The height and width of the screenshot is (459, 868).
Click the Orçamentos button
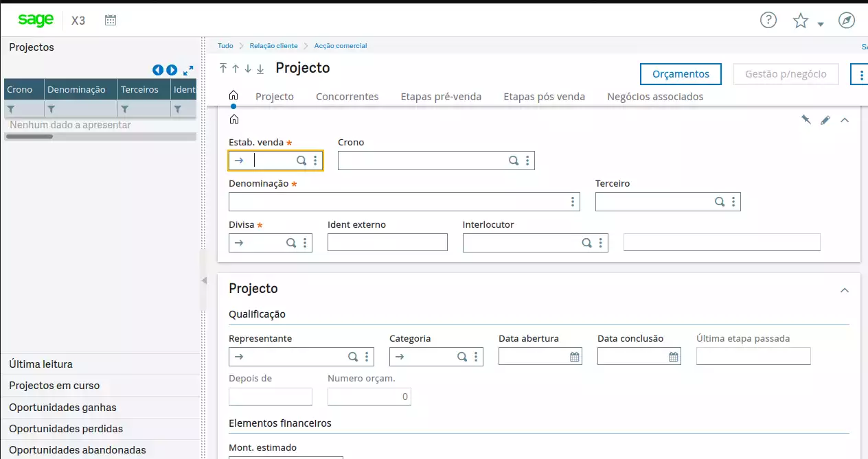pos(681,74)
